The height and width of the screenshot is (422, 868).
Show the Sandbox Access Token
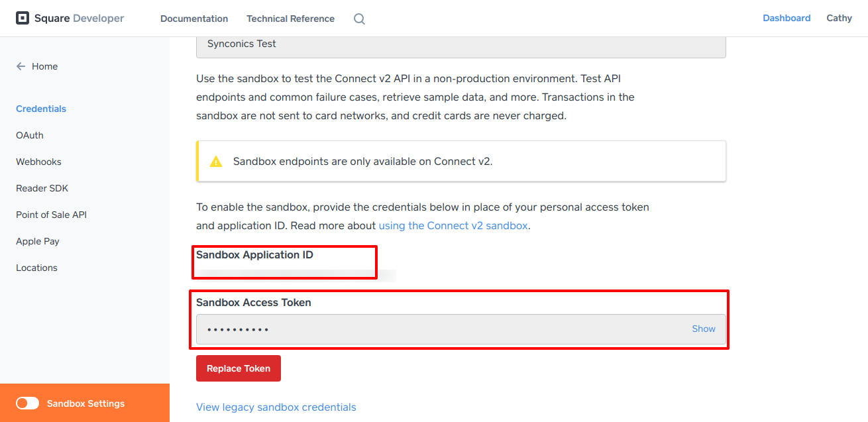703,329
